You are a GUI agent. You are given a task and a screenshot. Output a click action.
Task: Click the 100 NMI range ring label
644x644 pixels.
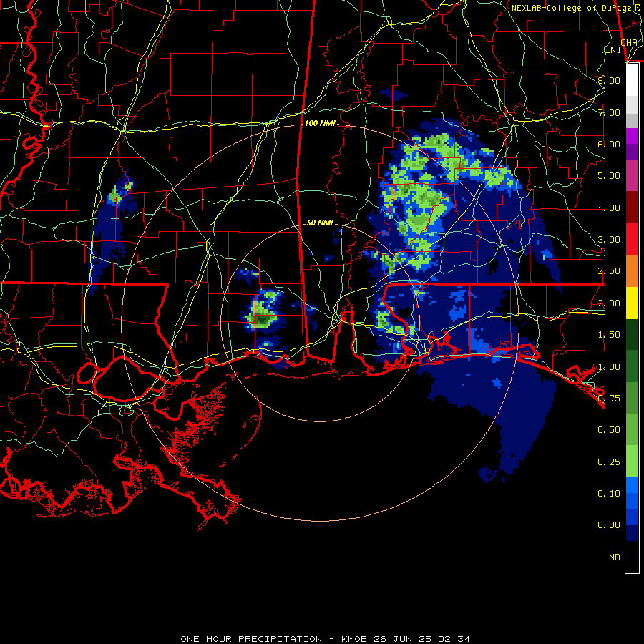click(320, 123)
